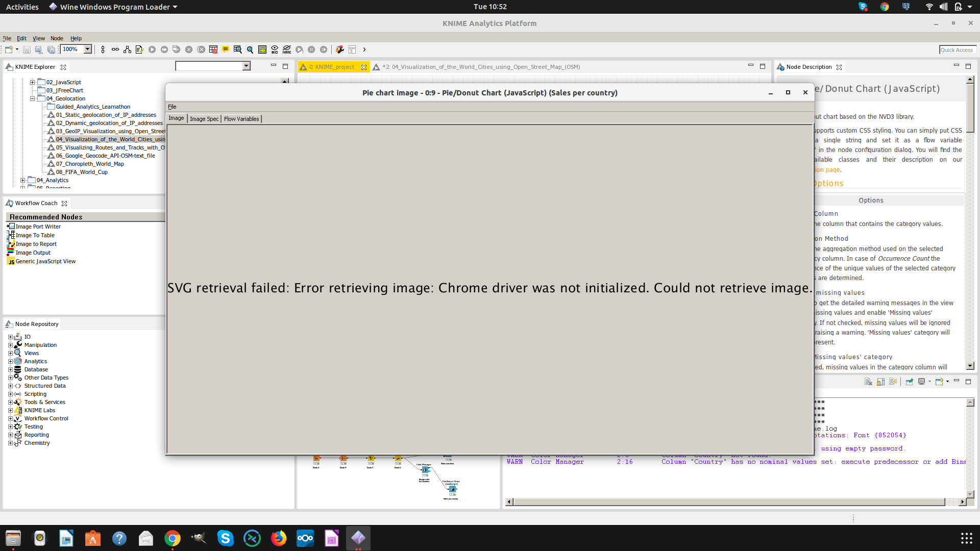Click the Quick Access search field
Screen dimensions: 980x551
point(958,50)
